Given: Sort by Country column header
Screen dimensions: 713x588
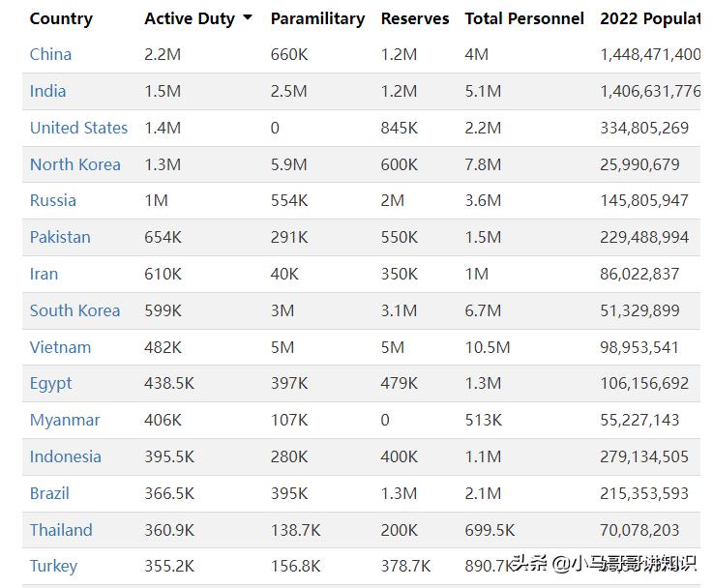Looking at the screenshot, I should coord(61,18).
